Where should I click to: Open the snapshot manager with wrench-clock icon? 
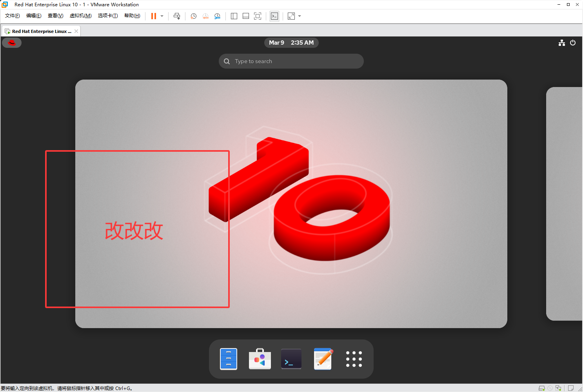click(x=217, y=16)
